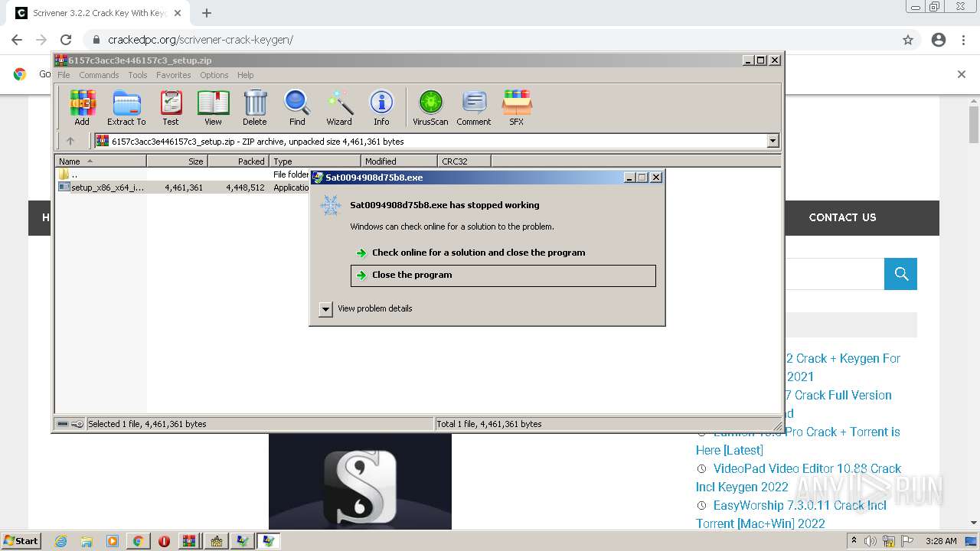
Task: Expand the archive path dropdown arrow
Action: (x=773, y=141)
